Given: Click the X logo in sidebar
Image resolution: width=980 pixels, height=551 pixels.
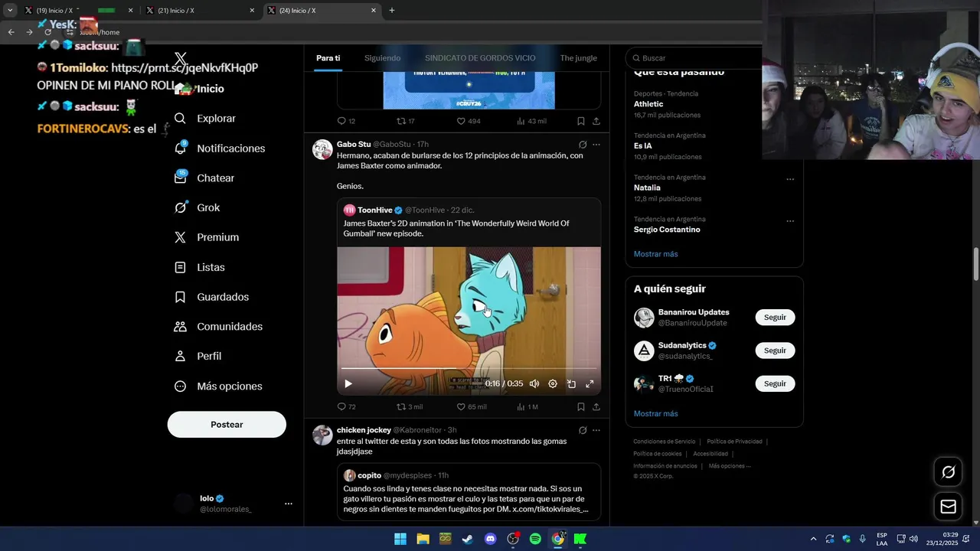Looking at the screenshot, I should 181,59.
